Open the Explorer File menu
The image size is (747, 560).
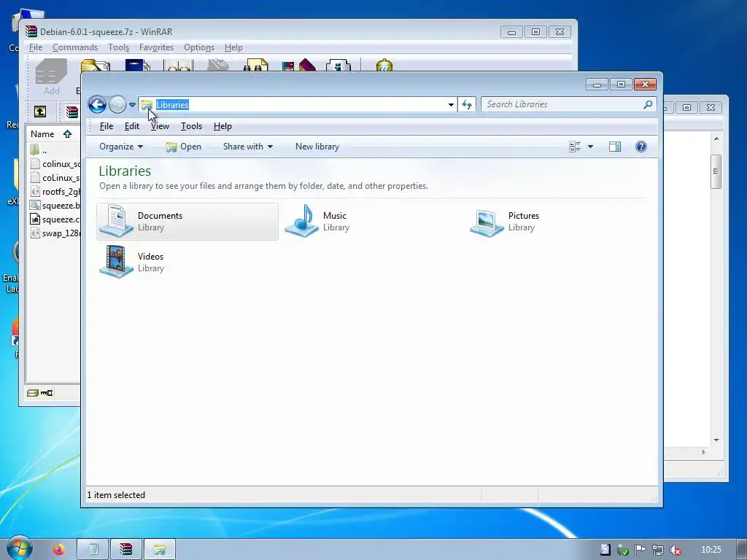click(x=106, y=126)
